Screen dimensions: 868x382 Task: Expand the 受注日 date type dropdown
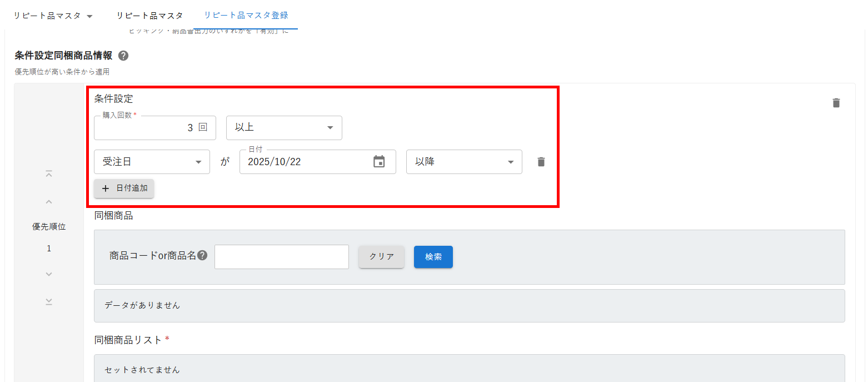pyautogui.click(x=152, y=162)
